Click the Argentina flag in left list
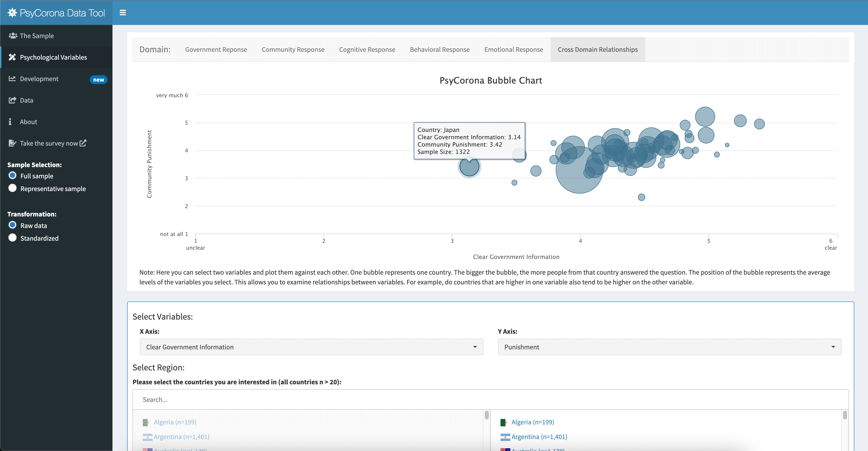 click(x=147, y=437)
